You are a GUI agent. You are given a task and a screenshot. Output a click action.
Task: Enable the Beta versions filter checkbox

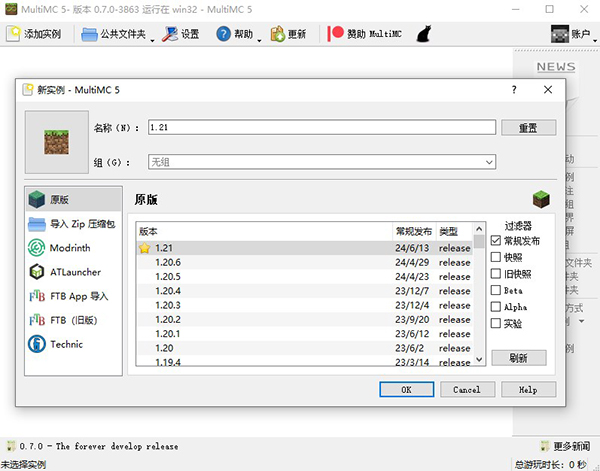click(x=496, y=290)
